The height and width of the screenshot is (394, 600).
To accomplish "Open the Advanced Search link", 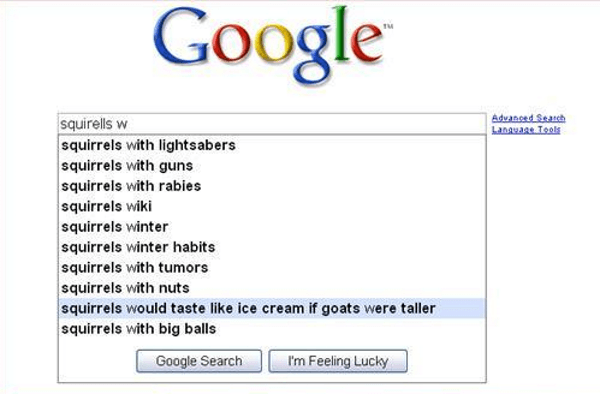I will pyautogui.click(x=528, y=118).
